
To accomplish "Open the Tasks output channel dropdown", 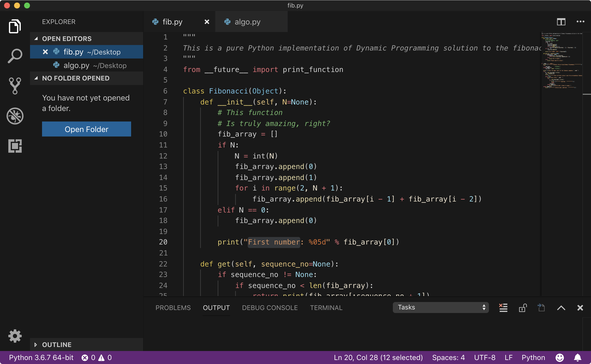I will (440, 307).
